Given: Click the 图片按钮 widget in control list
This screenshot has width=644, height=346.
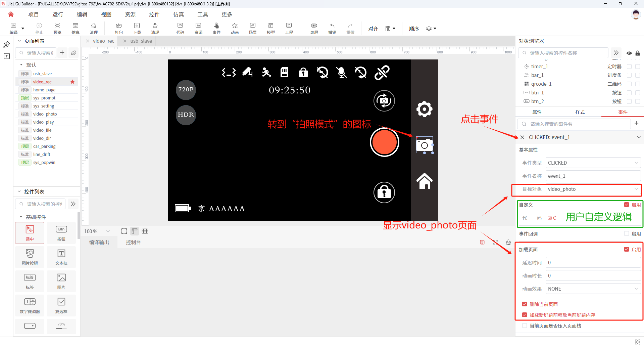Looking at the screenshot, I should click(x=30, y=257).
